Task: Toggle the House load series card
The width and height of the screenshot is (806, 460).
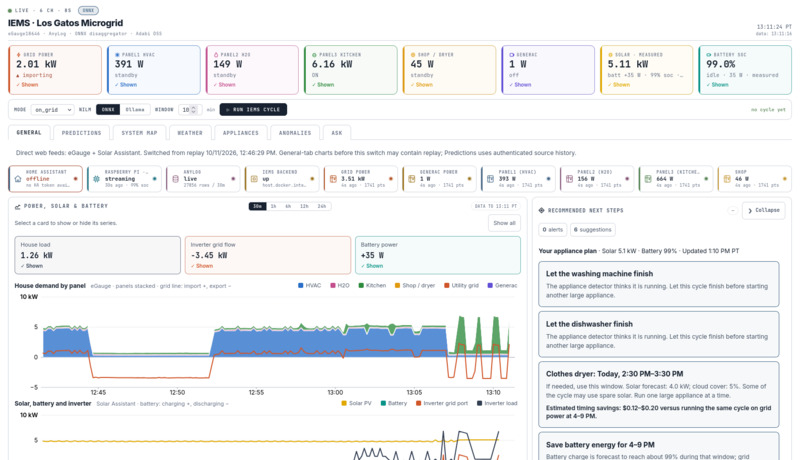Action: coord(98,255)
